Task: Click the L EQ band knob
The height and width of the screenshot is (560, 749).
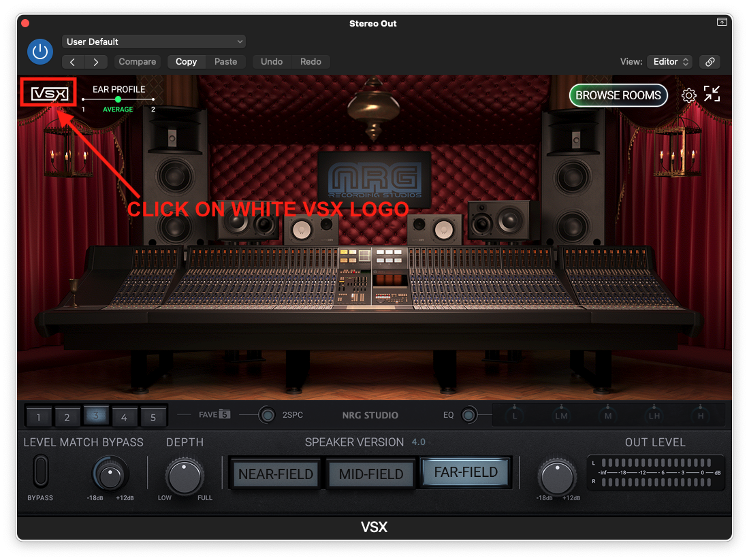Action: click(x=515, y=415)
